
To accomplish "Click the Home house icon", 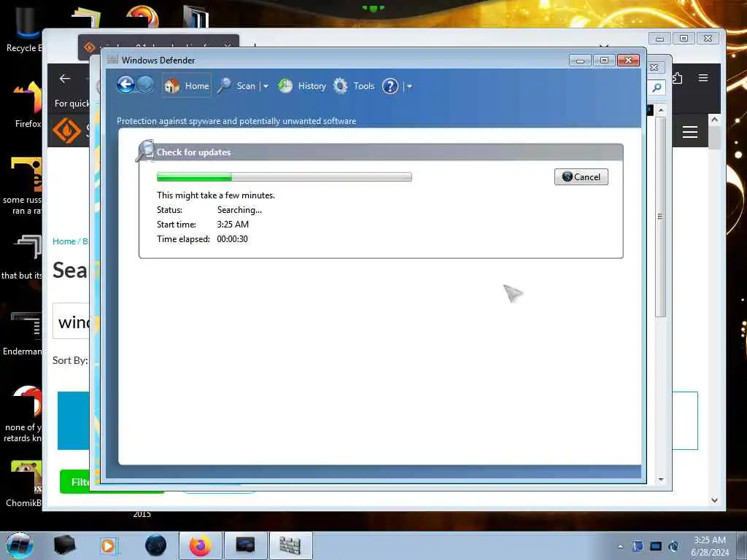I will 172,86.
